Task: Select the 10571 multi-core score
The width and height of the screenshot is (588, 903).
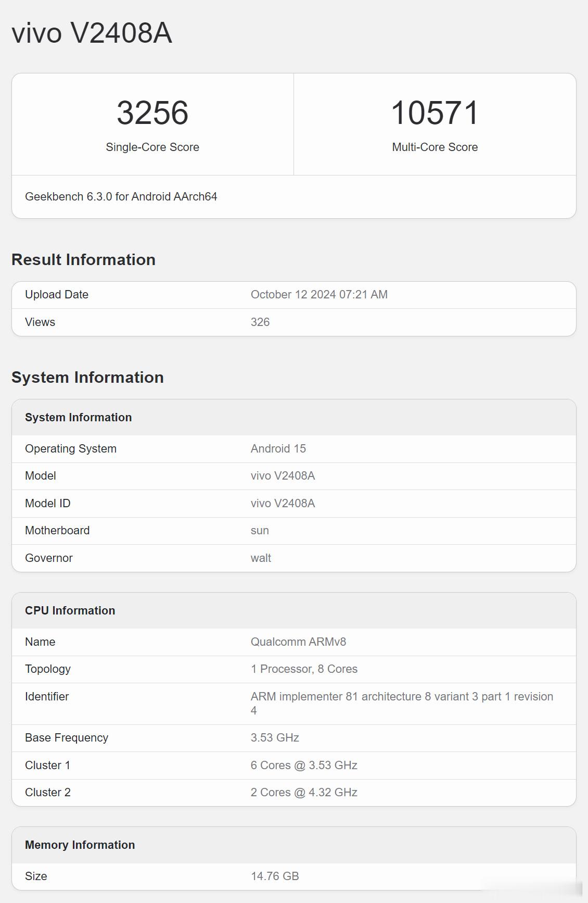Action: pyautogui.click(x=435, y=112)
